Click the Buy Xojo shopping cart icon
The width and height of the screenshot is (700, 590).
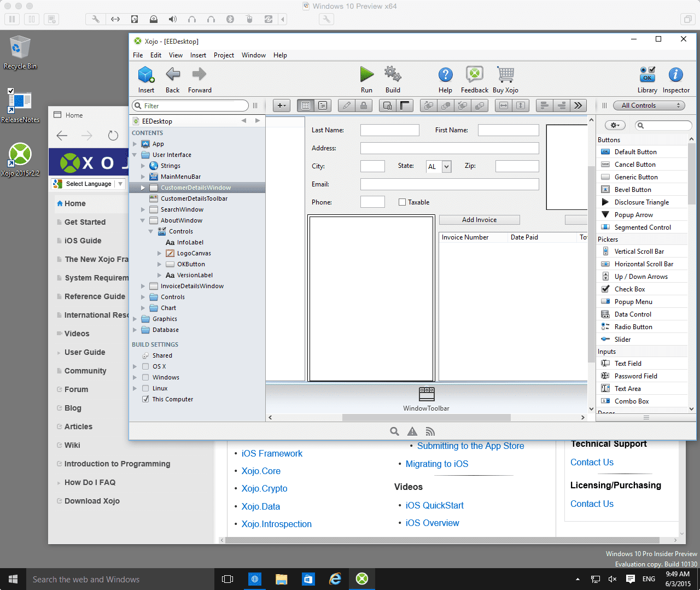tap(505, 74)
